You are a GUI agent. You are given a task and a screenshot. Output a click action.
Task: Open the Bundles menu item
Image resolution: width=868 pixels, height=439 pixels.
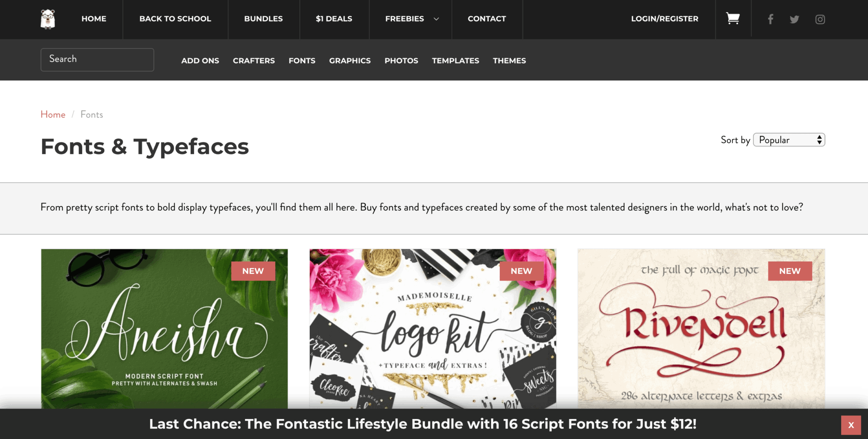coord(263,19)
